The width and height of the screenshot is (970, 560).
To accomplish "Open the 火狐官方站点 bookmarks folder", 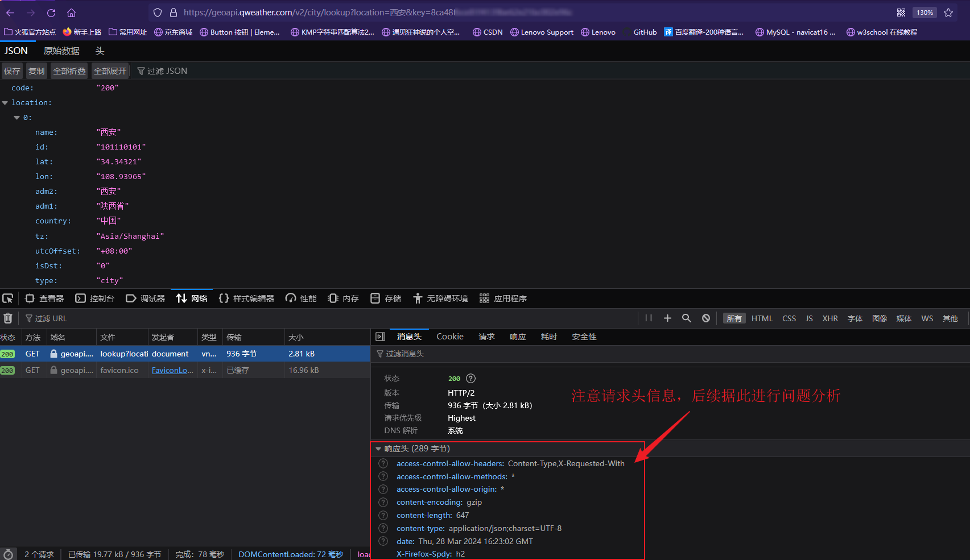I will coord(30,32).
